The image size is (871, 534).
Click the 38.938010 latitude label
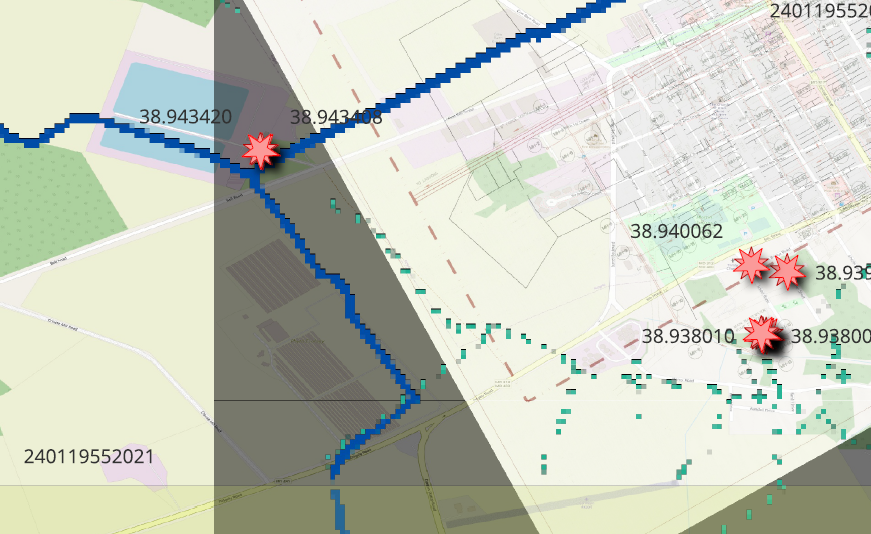click(688, 336)
